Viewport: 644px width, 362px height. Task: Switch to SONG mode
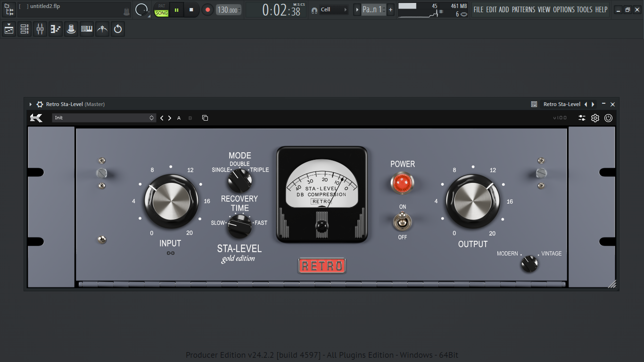162,13
